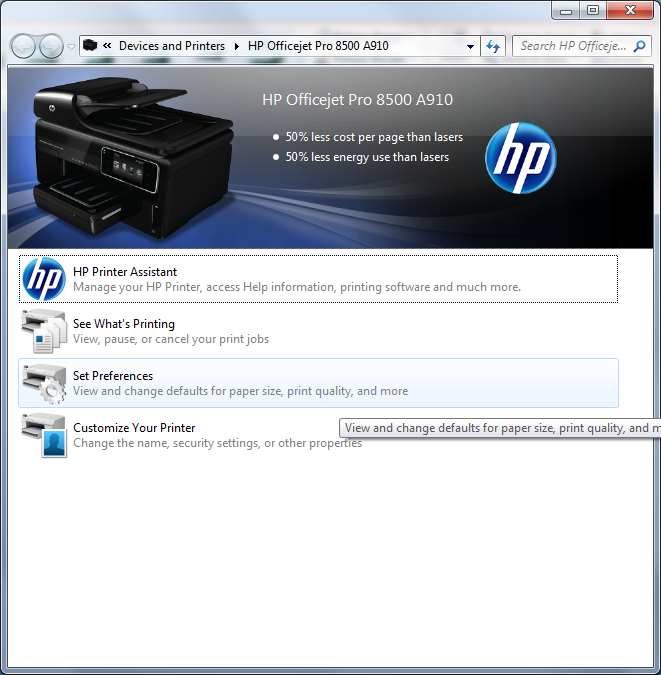Open HP Printer Assistant title
The width and height of the screenshot is (661, 675).
click(x=125, y=272)
